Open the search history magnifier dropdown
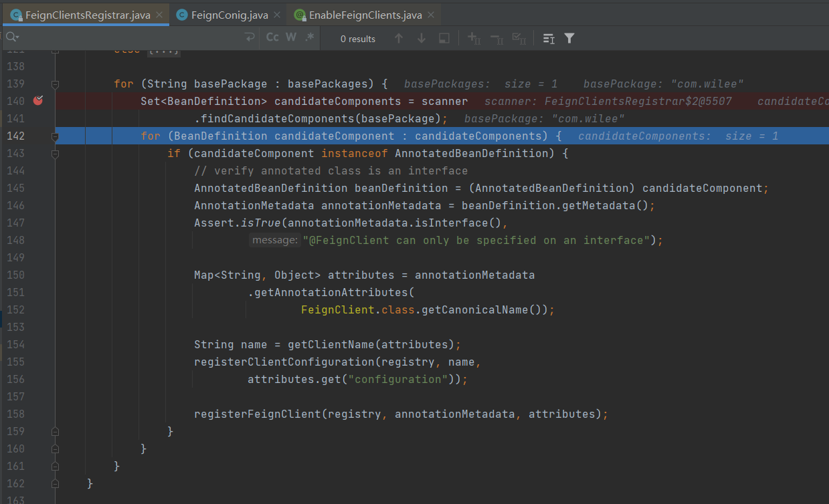This screenshot has width=829, height=504. (12, 37)
